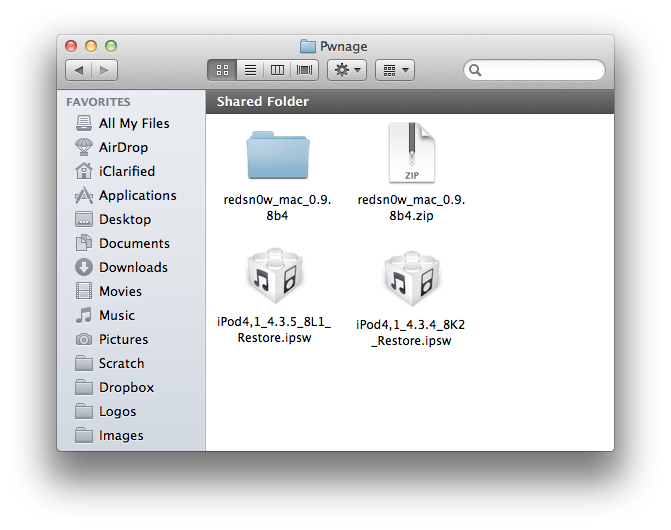Click the Back navigation arrow

pos(79,70)
